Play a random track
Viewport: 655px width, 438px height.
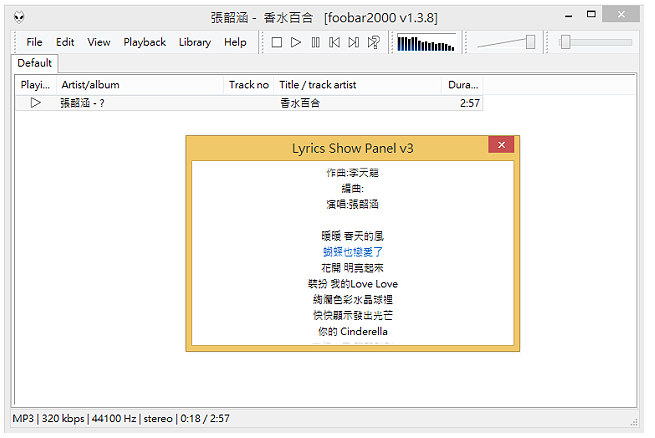[x=373, y=42]
